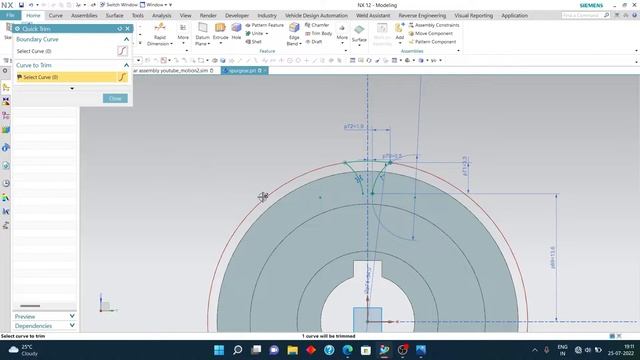Collapse the Boundary Curve section

pyautogui.click(x=126, y=39)
